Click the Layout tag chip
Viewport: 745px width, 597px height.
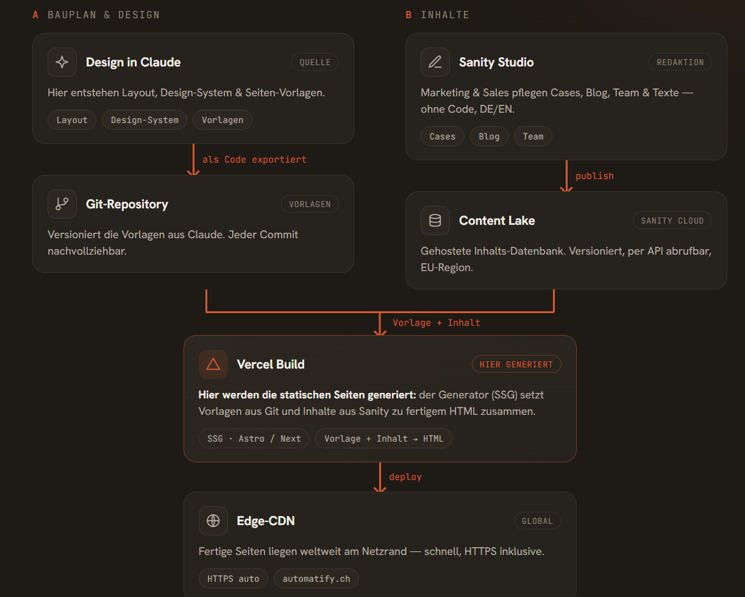(72, 120)
